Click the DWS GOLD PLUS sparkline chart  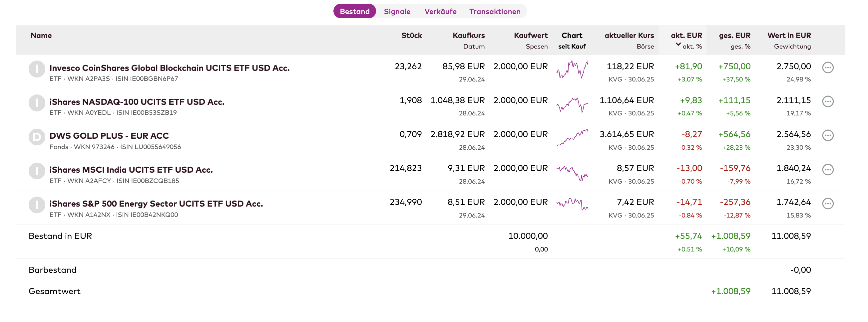click(x=572, y=138)
